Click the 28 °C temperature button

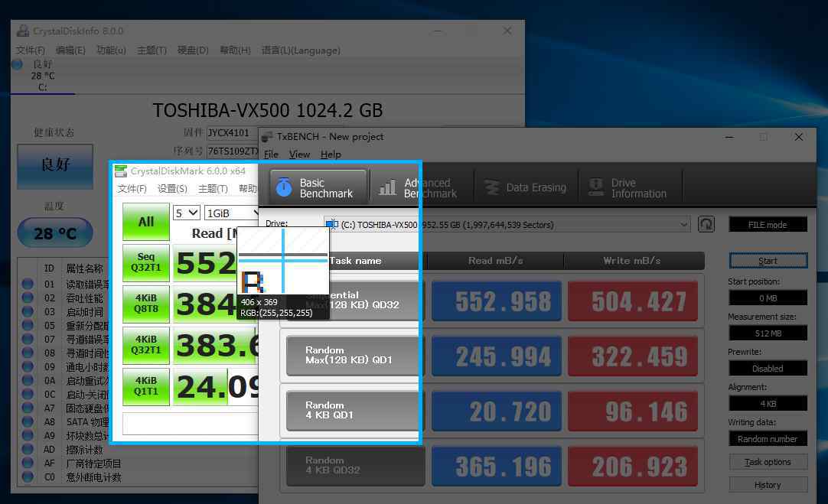tap(55, 232)
